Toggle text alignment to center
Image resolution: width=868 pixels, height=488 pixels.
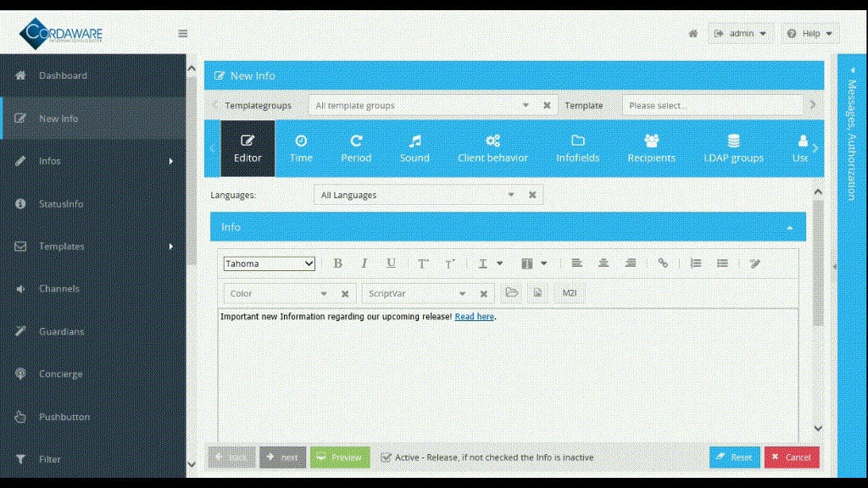coord(604,263)
